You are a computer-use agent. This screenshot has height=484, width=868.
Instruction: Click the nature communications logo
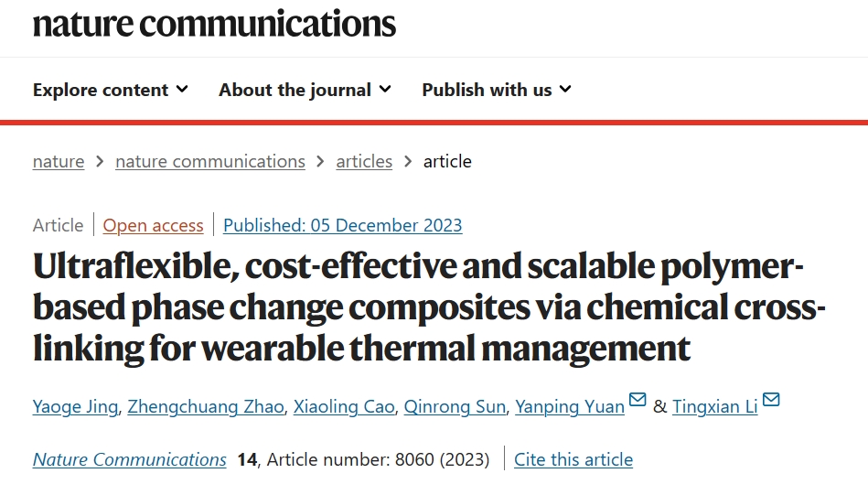click(214, 23)
